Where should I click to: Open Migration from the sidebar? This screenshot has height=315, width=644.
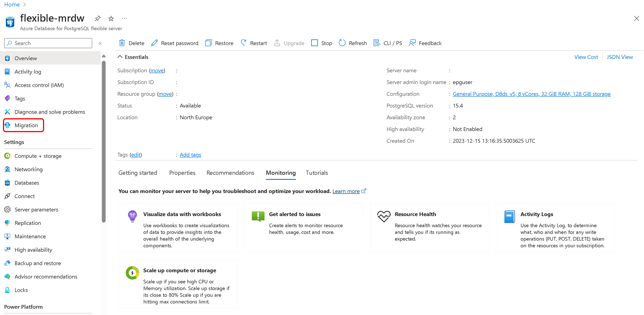pos(26,125)
